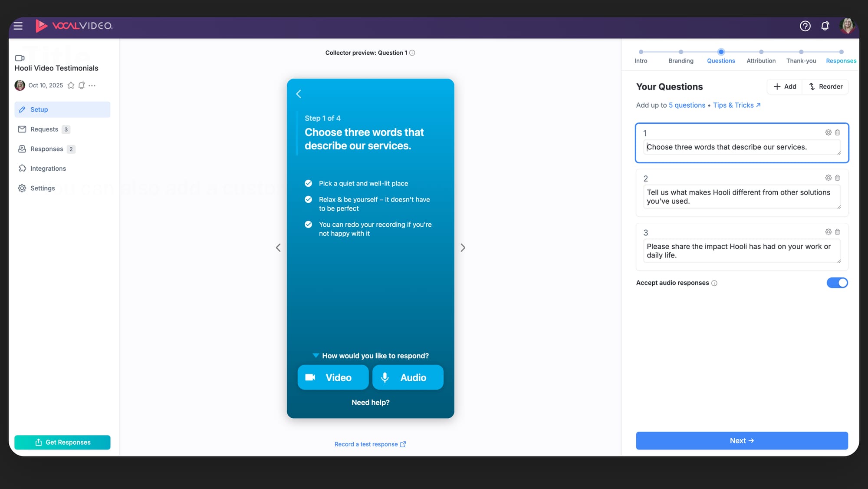Go to the next preview screen chevron
The width and height of the screenshot is (868, 489).
(463, 248)
